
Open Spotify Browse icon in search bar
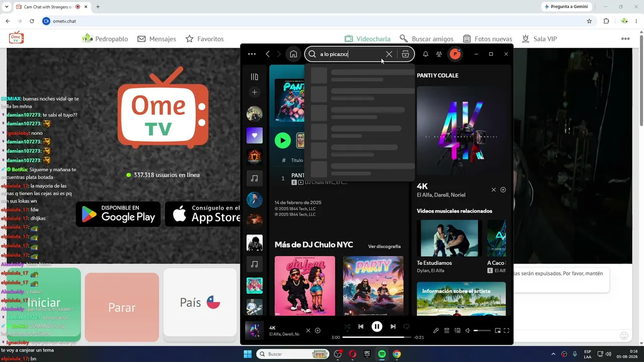tap(406, 54)
